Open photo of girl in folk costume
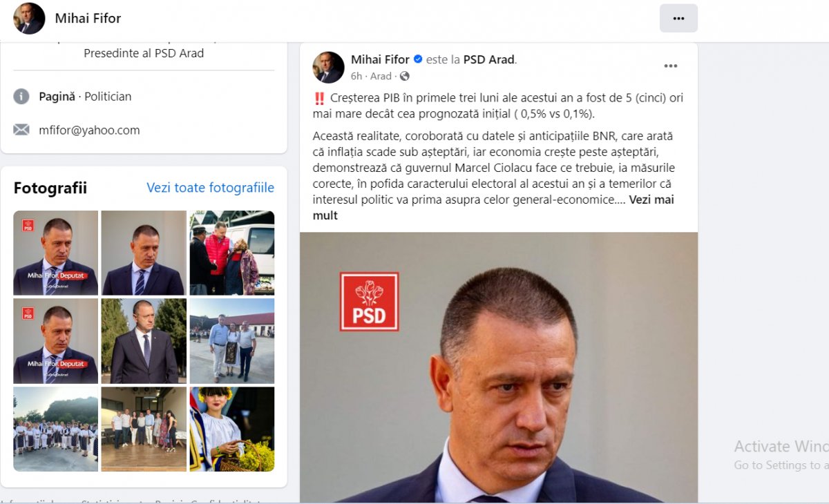 (232, 429)
